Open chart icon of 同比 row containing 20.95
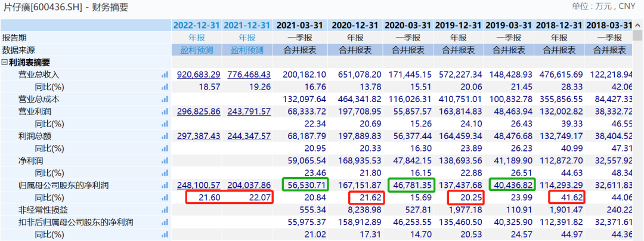Viewport: 644px width, 241px height. [165, 149]
